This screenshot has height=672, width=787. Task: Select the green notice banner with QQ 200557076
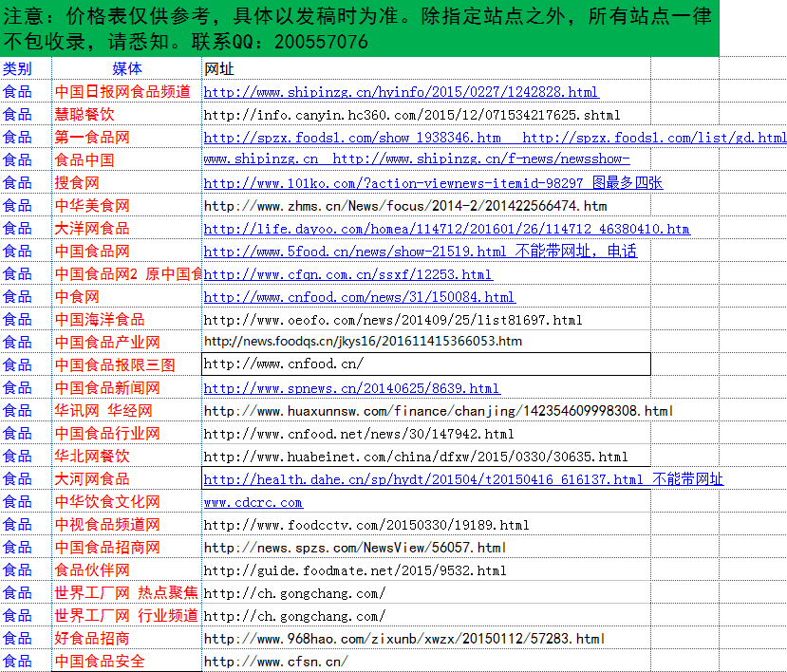[360, 28]
